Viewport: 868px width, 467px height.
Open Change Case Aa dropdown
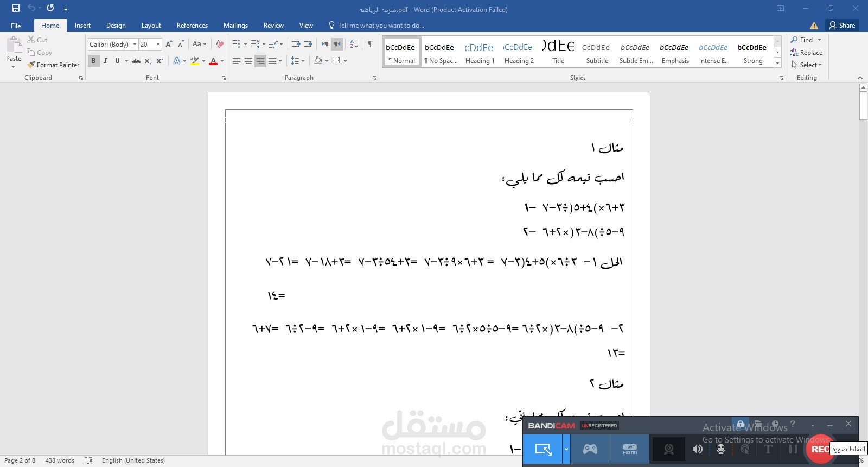199,44
